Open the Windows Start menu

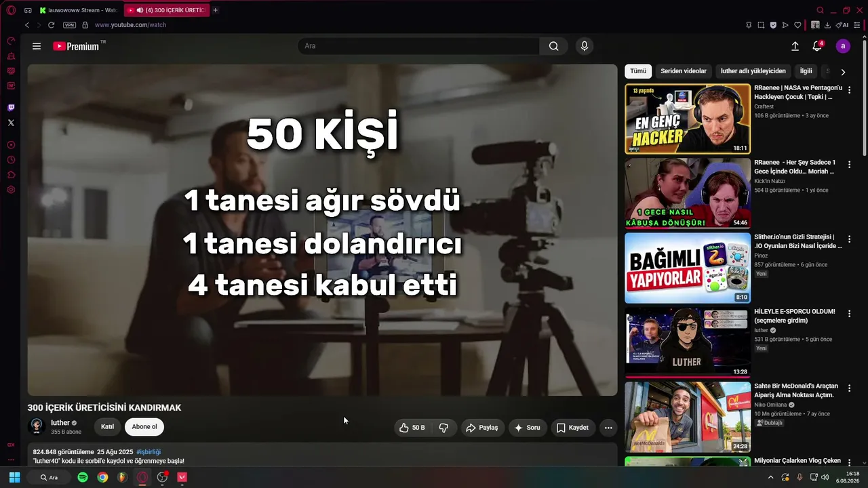[14, 477]
